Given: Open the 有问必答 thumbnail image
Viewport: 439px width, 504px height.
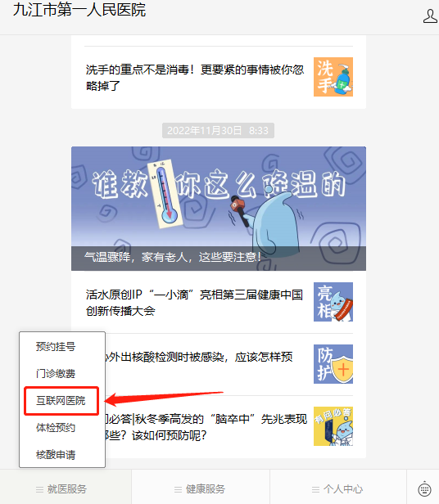Looking at the screenshot, I should (x=333, y=426).
